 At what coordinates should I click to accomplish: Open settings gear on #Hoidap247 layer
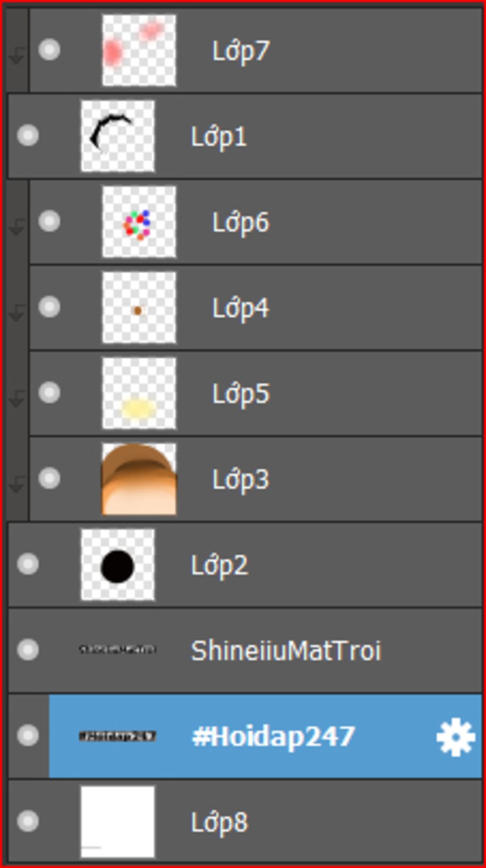pyautogui.click(x=455, y=737)
